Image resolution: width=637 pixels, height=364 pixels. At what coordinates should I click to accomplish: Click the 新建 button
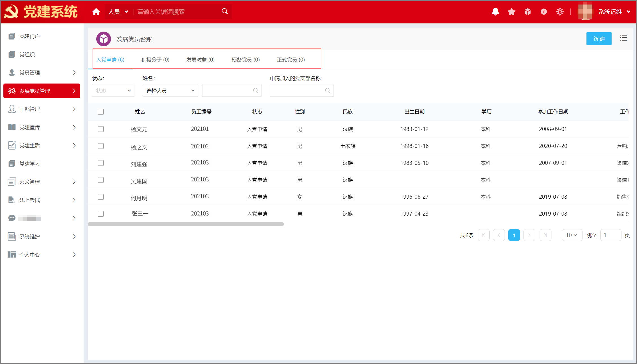[x=599, y=39]
